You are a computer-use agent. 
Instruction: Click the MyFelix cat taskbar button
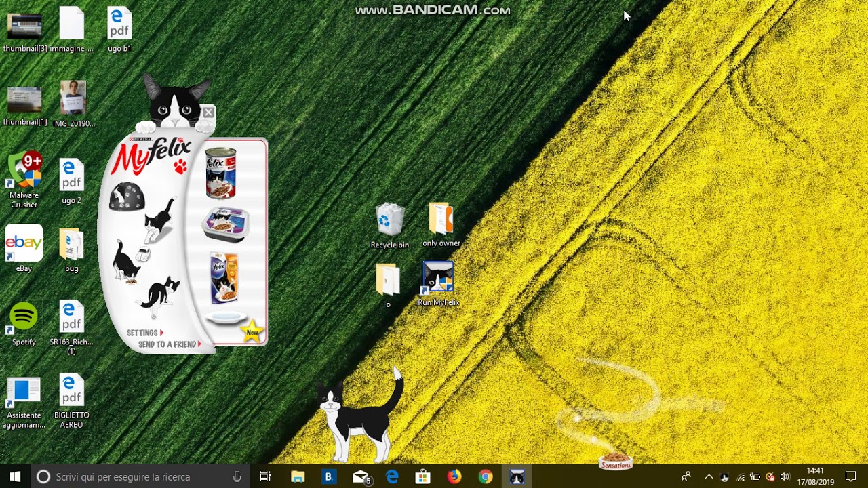click(x=517, y=476)
